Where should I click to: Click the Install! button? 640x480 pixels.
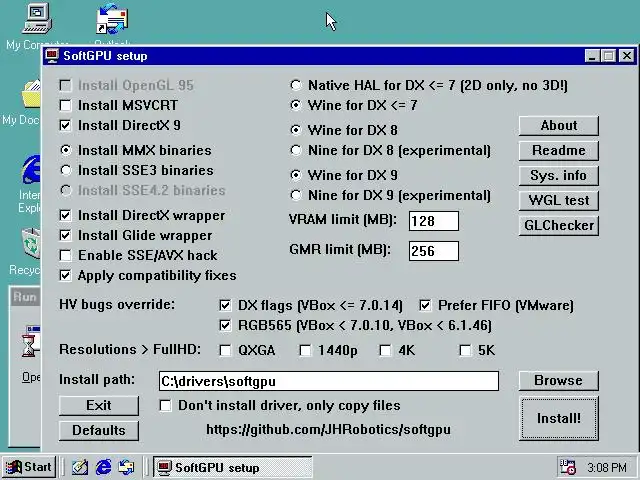click(x=559, y=418)
